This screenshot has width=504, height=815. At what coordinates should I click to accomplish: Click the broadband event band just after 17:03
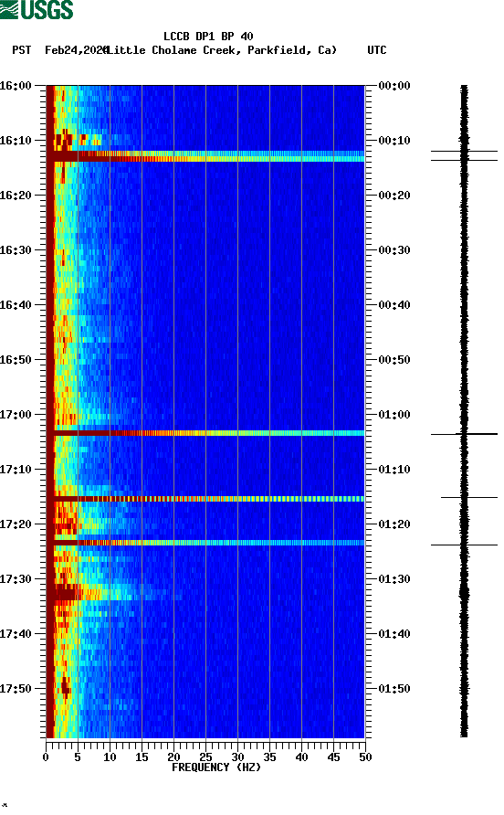coord(205,433)
